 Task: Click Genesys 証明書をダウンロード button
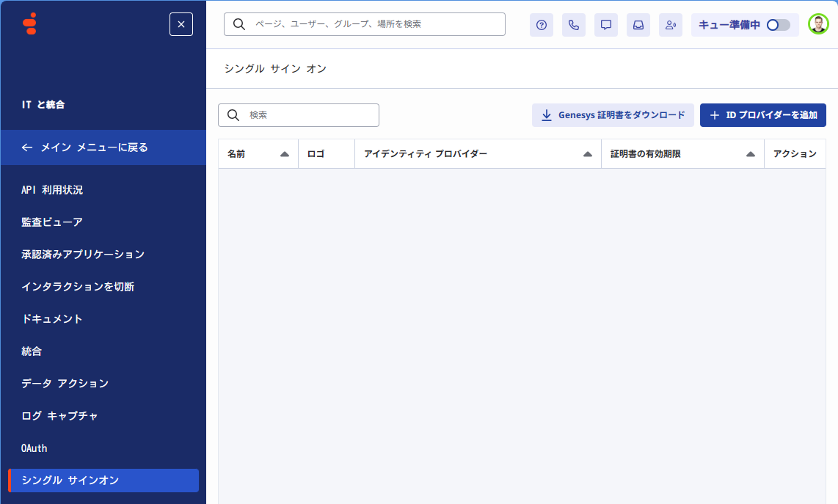click(613, 115)
